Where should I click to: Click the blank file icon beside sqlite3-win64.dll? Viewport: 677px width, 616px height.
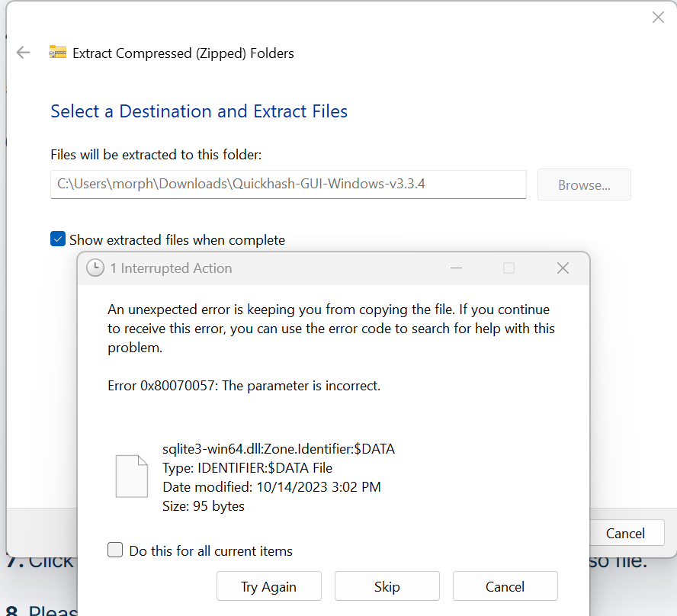pos(130,476)
